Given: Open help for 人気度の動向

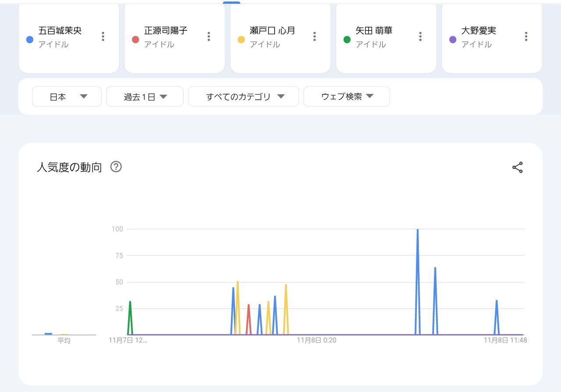Looking at the screenshot, I should 116,167.
